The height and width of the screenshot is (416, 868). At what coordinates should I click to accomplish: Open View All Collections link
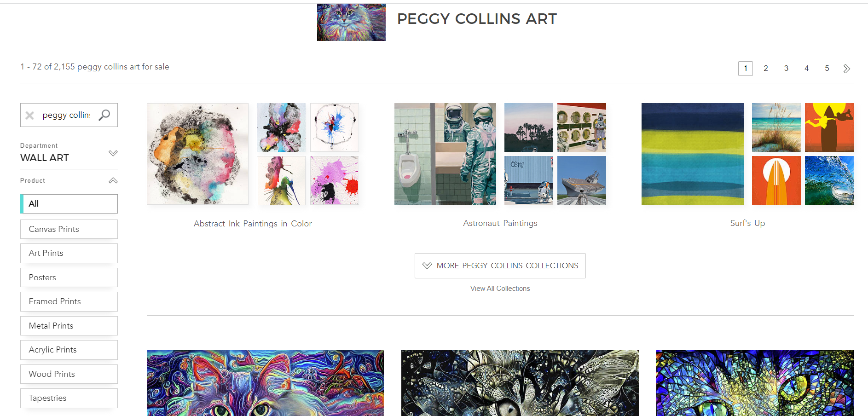pos(500,289)
